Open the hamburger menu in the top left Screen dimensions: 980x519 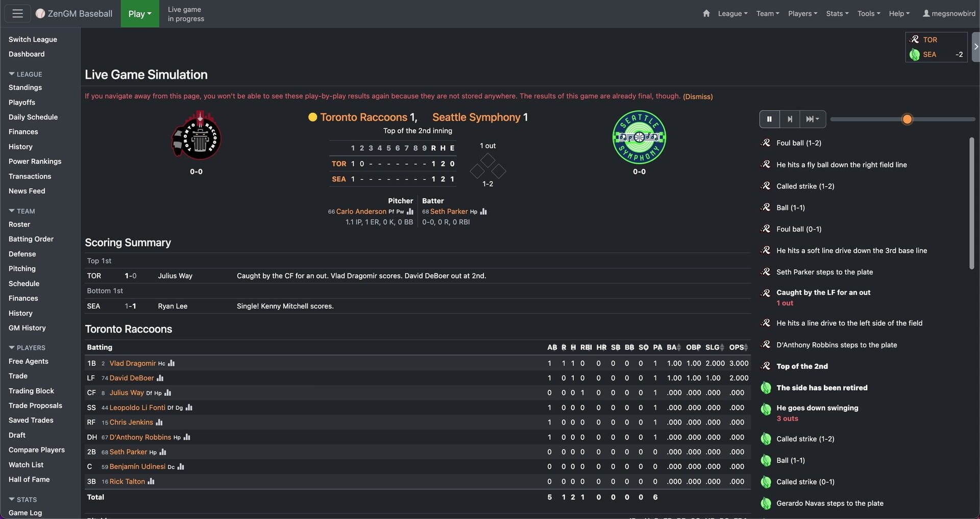(x=17, y=13)
